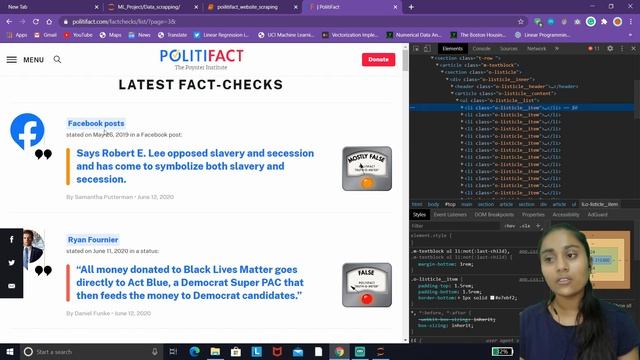This screenshot has height=360, width=640.
Task: Switch to the DevTools Network tab
Action: pyautogui.click(x=536, y=49)
